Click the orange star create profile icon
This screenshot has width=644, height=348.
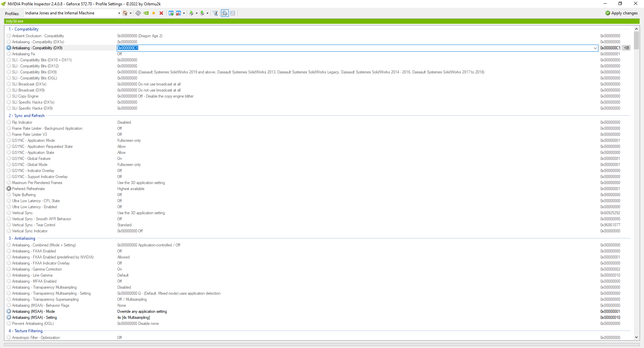pos(154,13)
